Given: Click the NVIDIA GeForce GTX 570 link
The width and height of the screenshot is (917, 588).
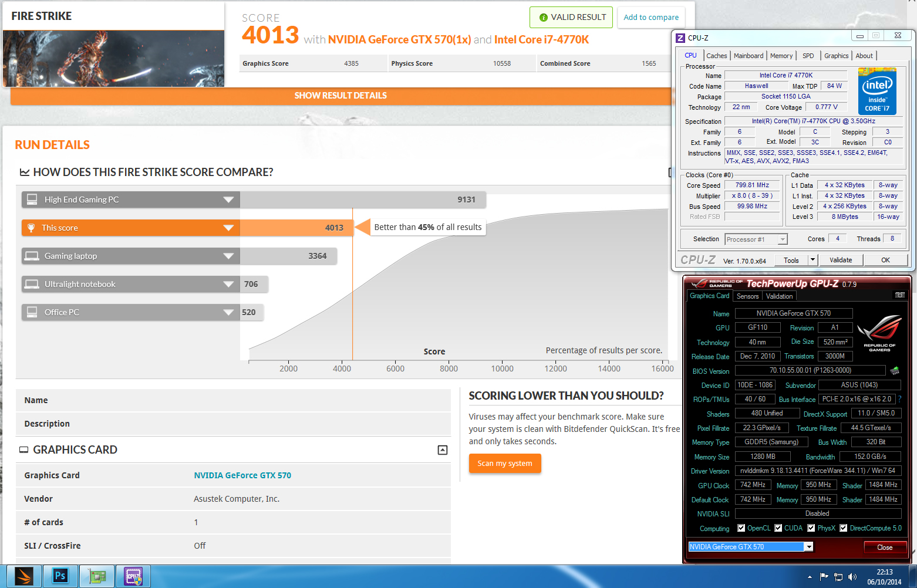Looking at the screenshot, I should (x=242, y=475).
